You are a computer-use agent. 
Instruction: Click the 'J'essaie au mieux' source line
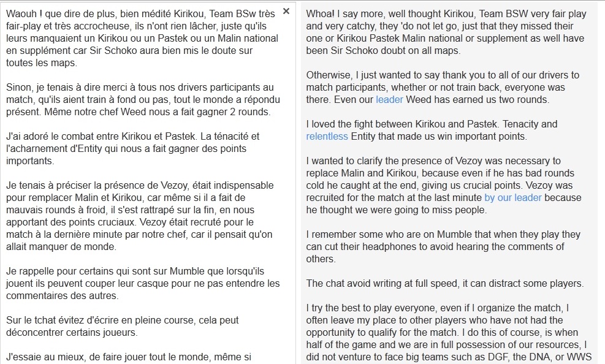coord(129,357)
